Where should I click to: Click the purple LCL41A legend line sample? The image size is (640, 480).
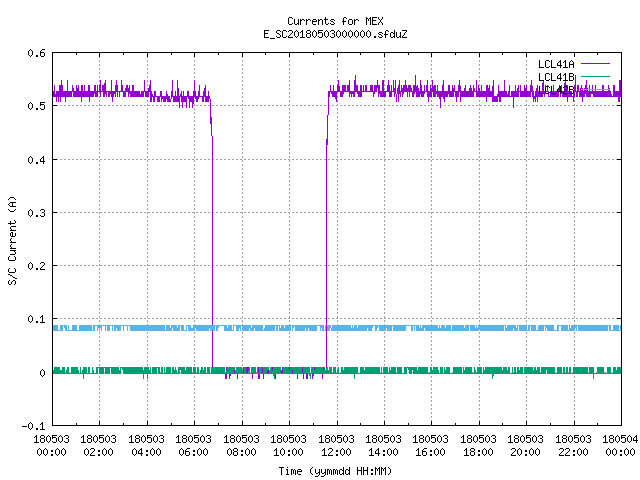click(595, 64)
